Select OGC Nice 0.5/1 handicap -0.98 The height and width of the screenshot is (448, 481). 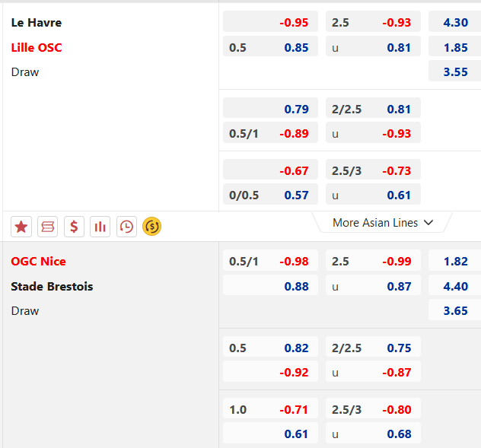pos(270,260)
